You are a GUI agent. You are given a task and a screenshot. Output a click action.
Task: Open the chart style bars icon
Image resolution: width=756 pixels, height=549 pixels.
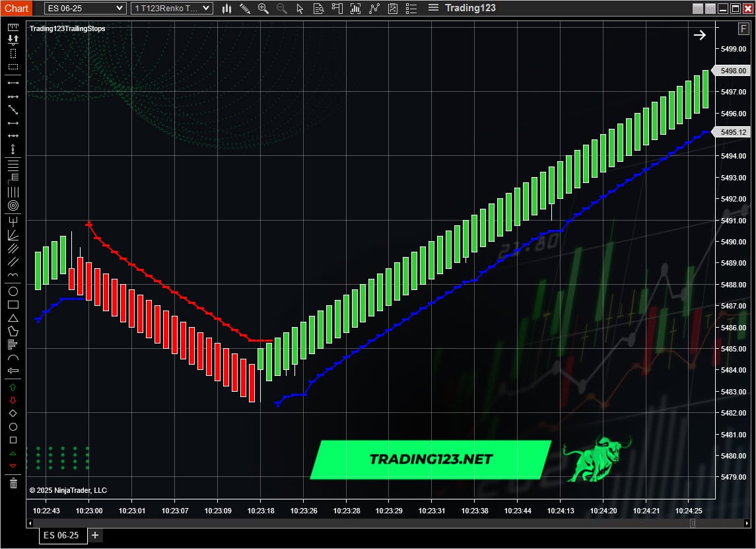tap(226, 9)
